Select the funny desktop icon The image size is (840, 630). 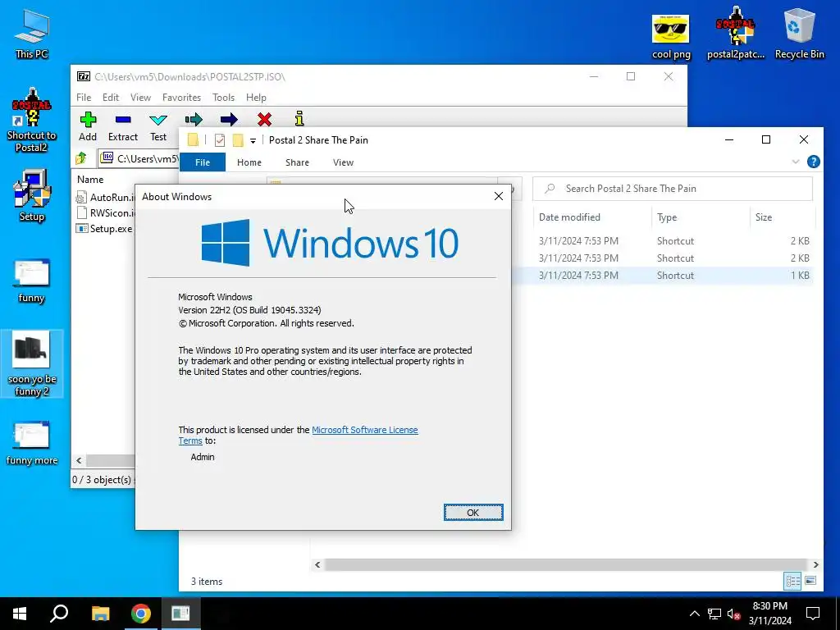click(32, 281)
